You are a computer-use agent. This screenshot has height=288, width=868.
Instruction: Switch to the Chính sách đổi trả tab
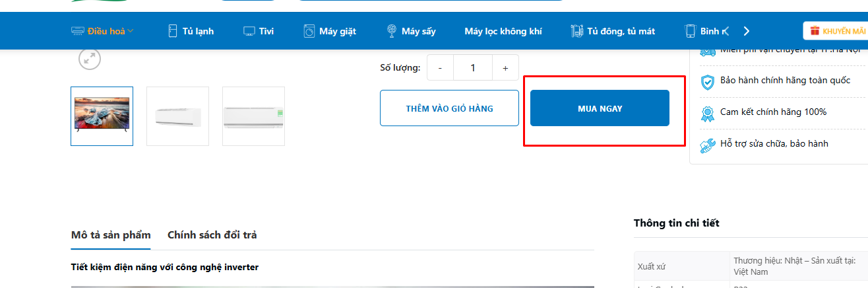pyautogui.click(x=212, y=235)
